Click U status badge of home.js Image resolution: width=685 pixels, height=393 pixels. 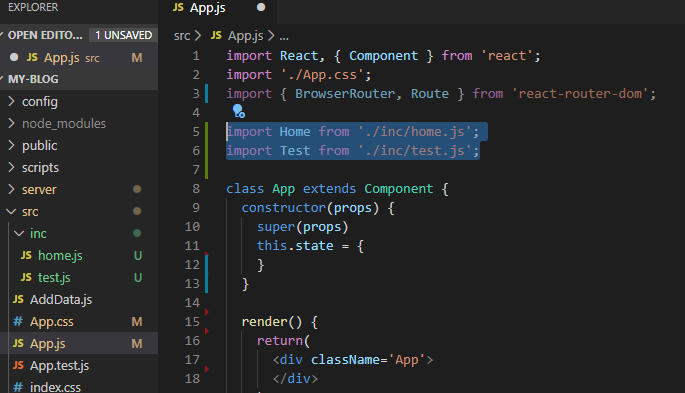138,255
